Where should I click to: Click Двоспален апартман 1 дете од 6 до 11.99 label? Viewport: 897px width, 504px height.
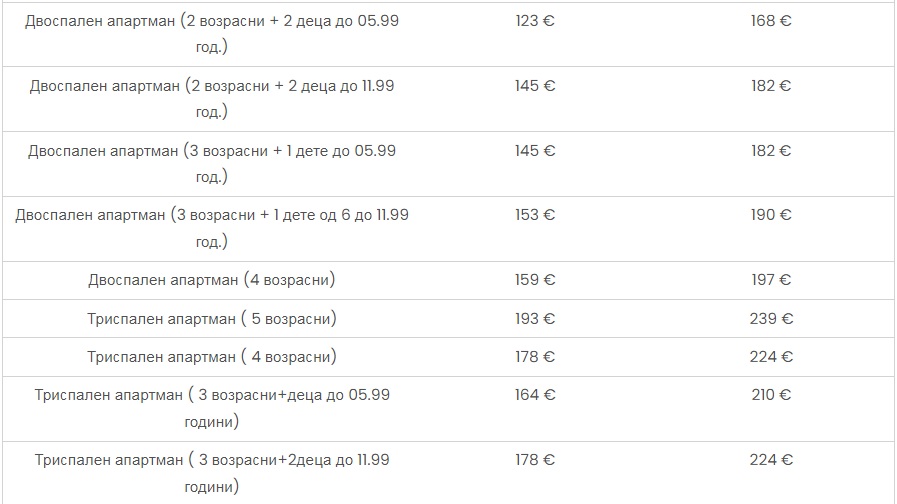pos(212,228)
